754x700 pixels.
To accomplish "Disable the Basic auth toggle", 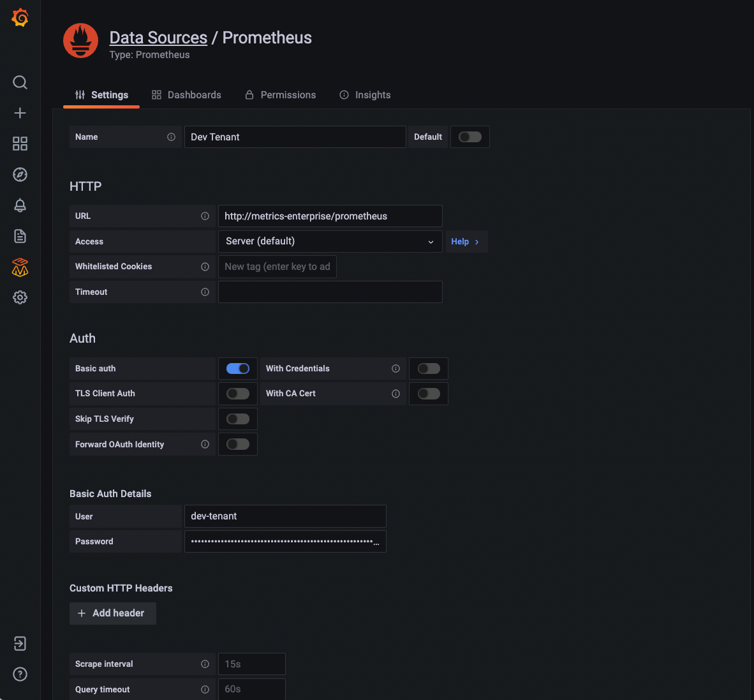I will [x=237, y=368].
